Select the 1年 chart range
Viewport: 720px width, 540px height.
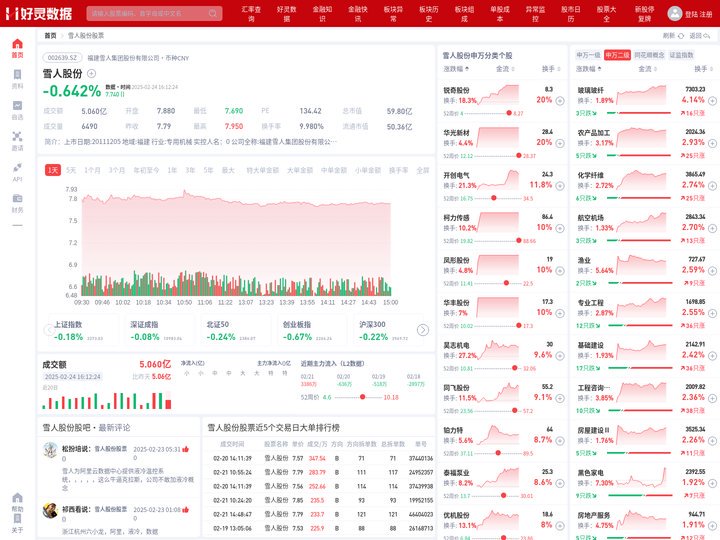click(172, 170)
